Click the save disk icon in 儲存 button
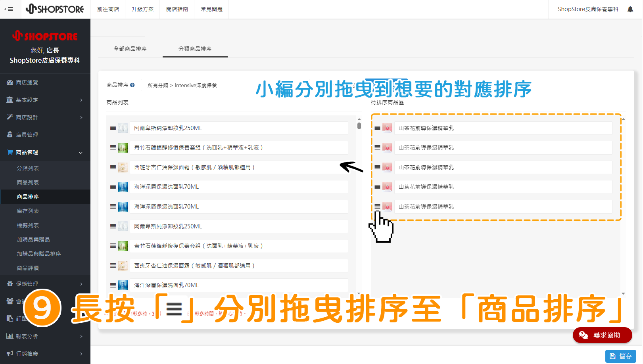This screenshot has width=643, height=364. point(612,356)
